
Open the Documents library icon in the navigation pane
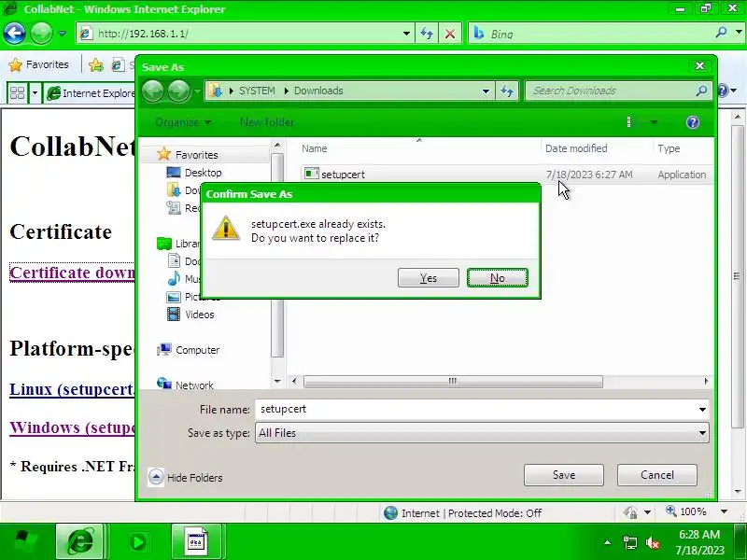point(174,261)
